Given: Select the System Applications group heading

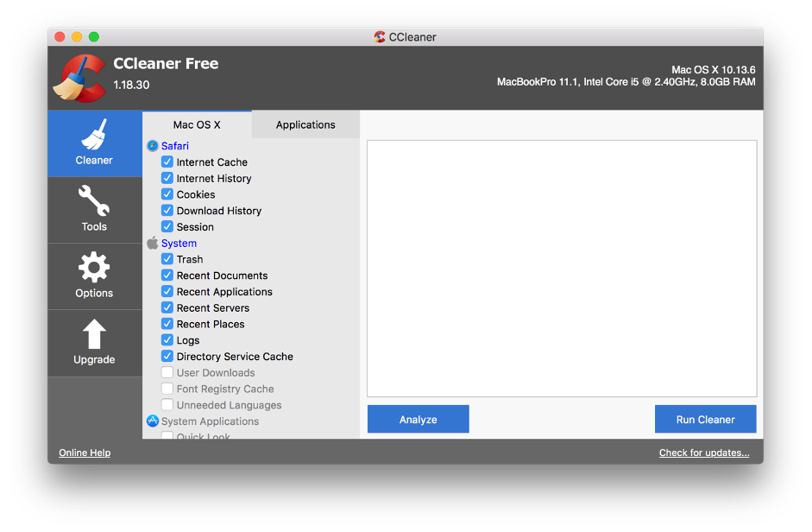Looking at the screenshot, I should tap(210, 421).
